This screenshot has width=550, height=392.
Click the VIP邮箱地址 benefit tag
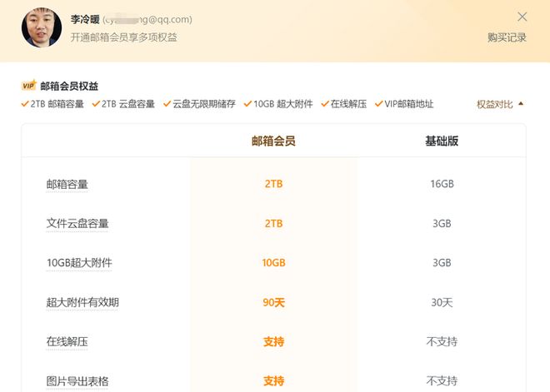(x=404, y=104)
